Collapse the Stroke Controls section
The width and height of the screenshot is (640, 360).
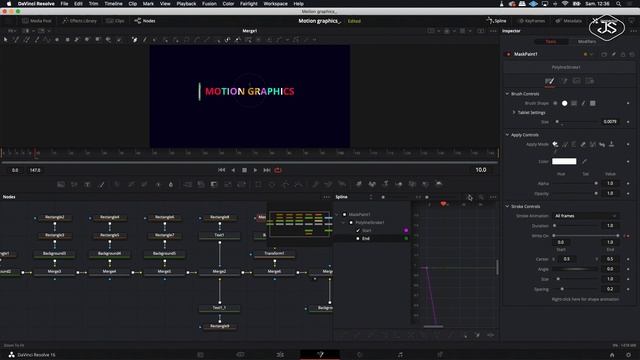click(x=507, y=207)
